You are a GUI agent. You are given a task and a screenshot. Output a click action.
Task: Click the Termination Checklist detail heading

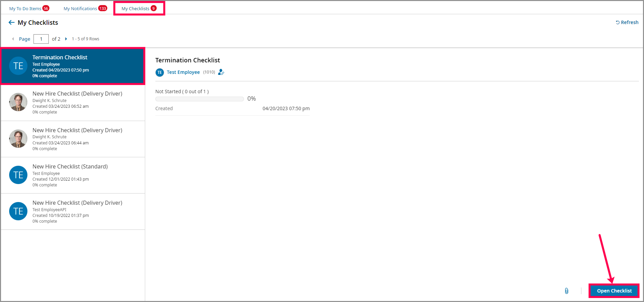pos(187,60)
